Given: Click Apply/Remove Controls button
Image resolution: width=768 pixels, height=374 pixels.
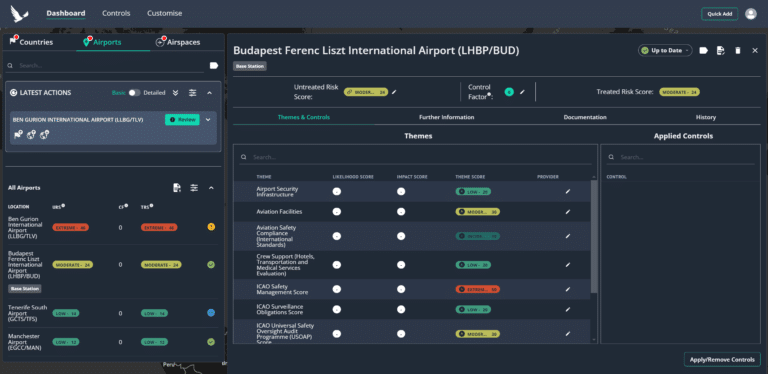Looking at the screenshot, I should (x=722, y=360).
